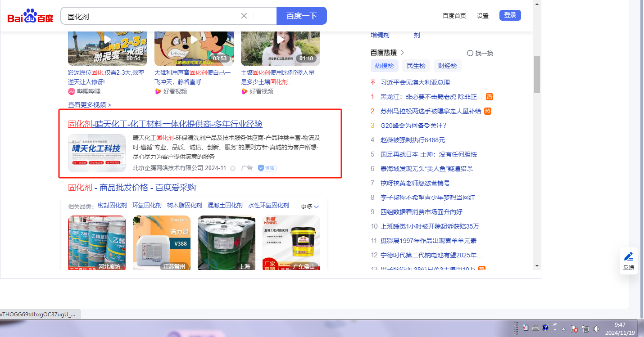Open the dropdown arrow beside 北京企腾网络技术有限公司 2024-11
The width and height of the screenshot is (644, 337).
click(233, 168)
